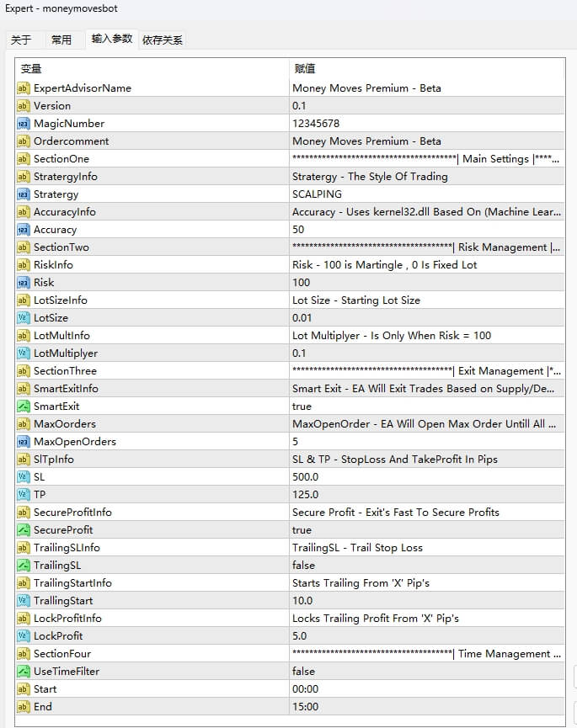This screenshot has width=577, height=728.
Task: Select the StratergyInfo variable name
Action: pos(66,177)
